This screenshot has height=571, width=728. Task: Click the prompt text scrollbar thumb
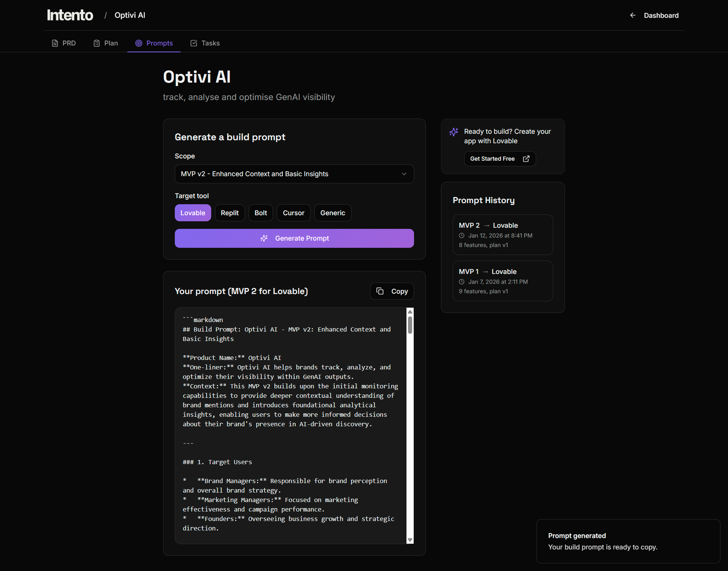coord(410,325)
